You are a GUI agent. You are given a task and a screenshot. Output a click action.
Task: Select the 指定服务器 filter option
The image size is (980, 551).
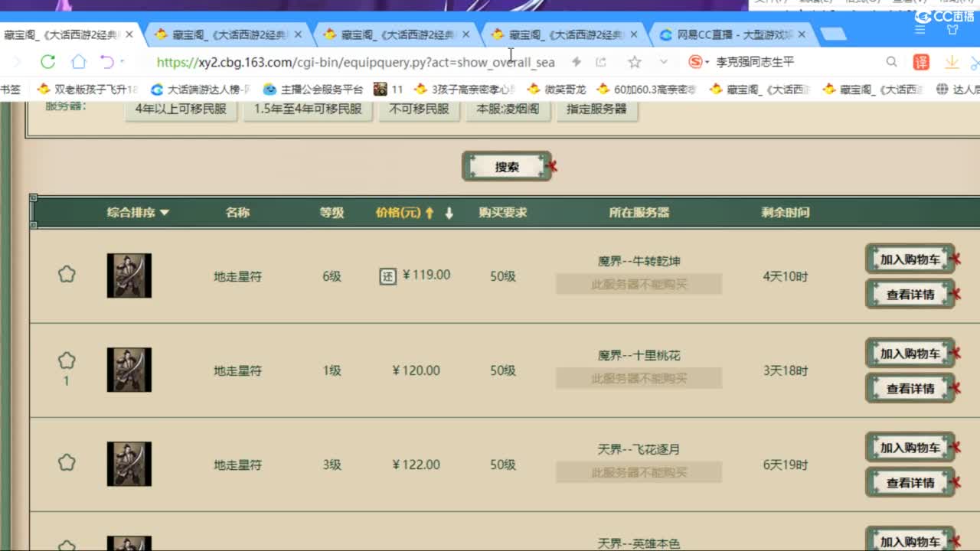596,109
